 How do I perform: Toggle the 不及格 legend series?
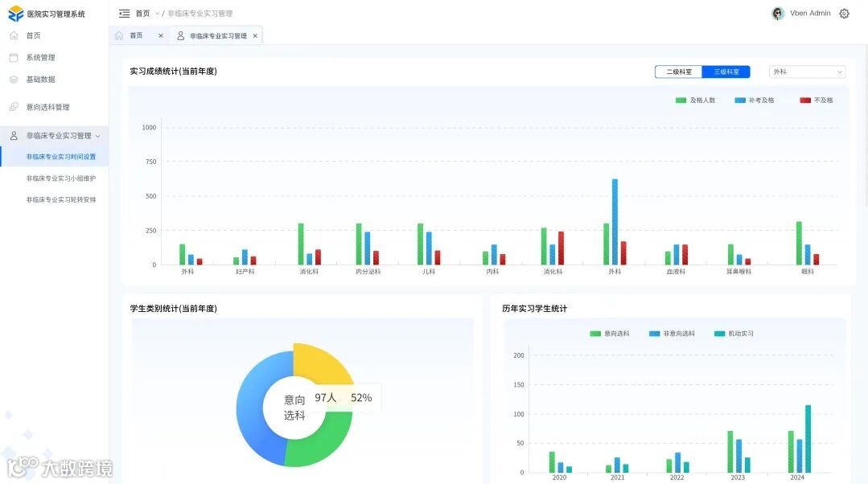click(817, 100)
